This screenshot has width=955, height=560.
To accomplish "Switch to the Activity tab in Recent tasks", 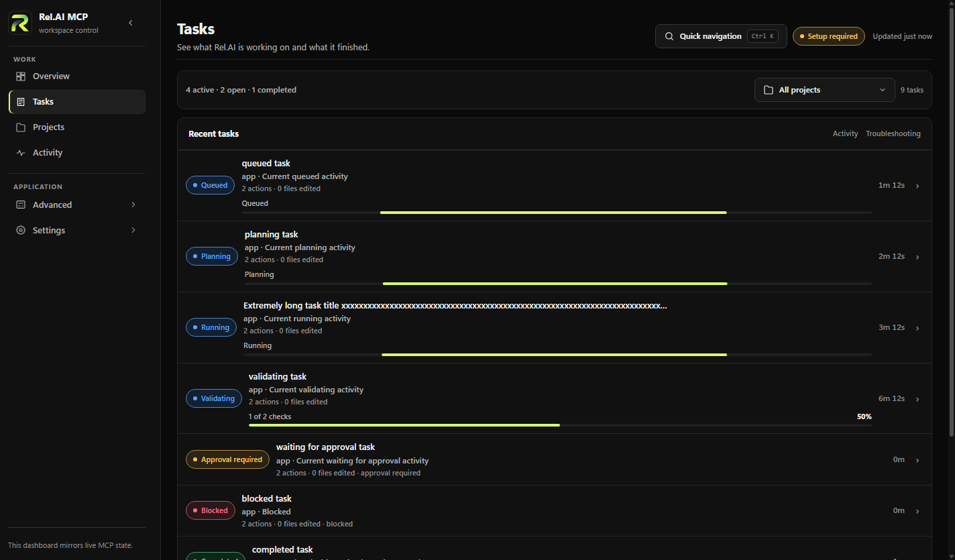I will click(x=845, y=134).
